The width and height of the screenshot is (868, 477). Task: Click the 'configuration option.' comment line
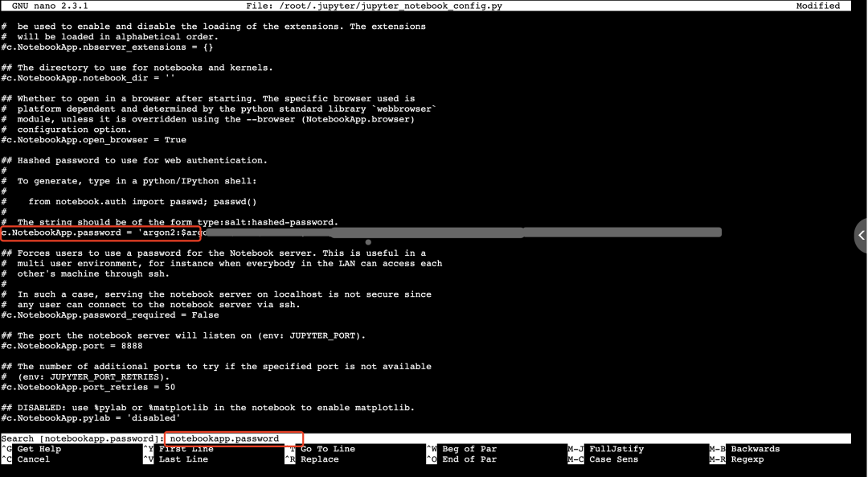point(67,130)
